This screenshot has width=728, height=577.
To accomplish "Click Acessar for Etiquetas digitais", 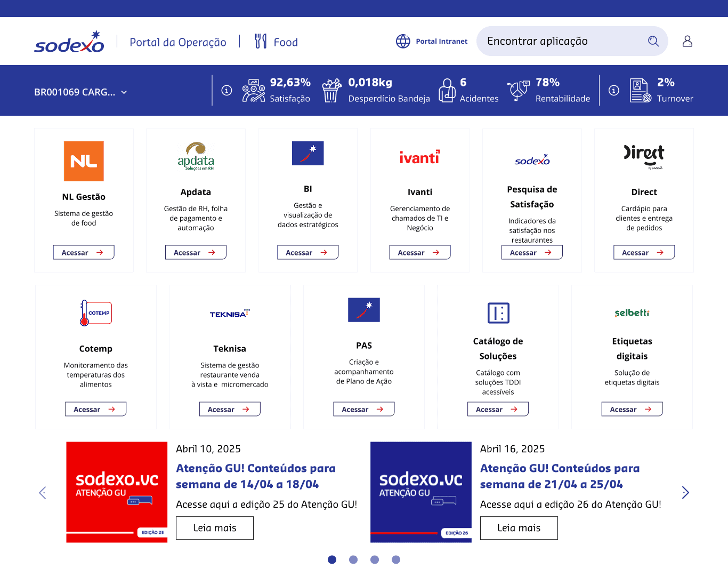I will pos(632,409).
